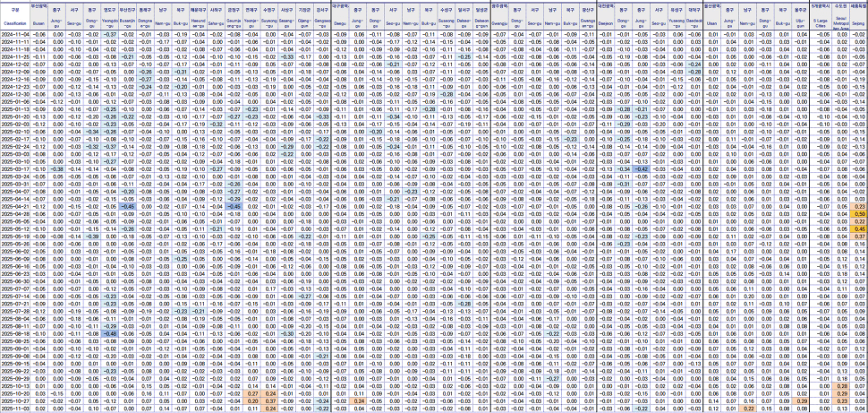Select the Busan column header

point(38,18)
